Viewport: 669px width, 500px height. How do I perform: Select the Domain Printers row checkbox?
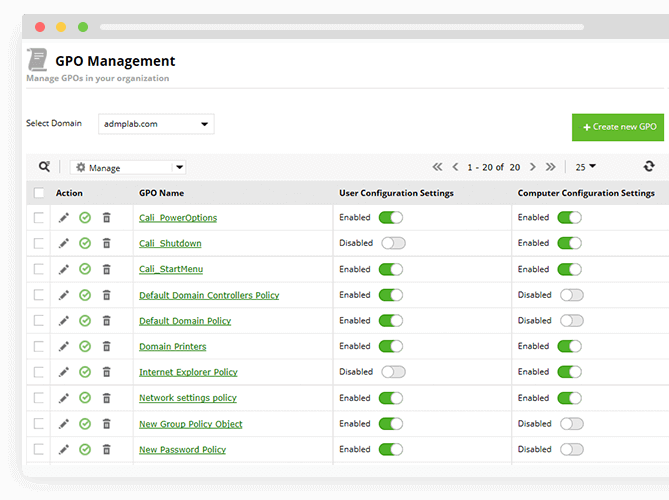pos(39,346)
